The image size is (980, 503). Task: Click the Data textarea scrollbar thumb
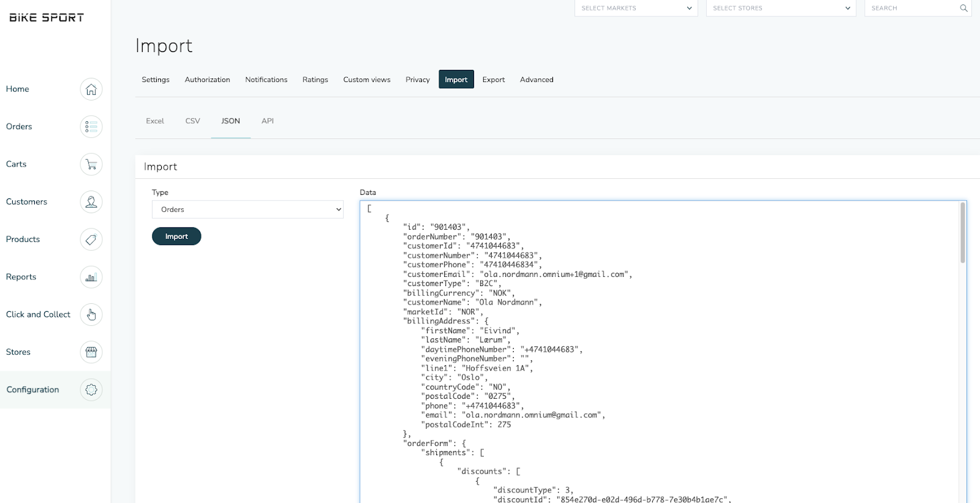[x=963, y=233]
